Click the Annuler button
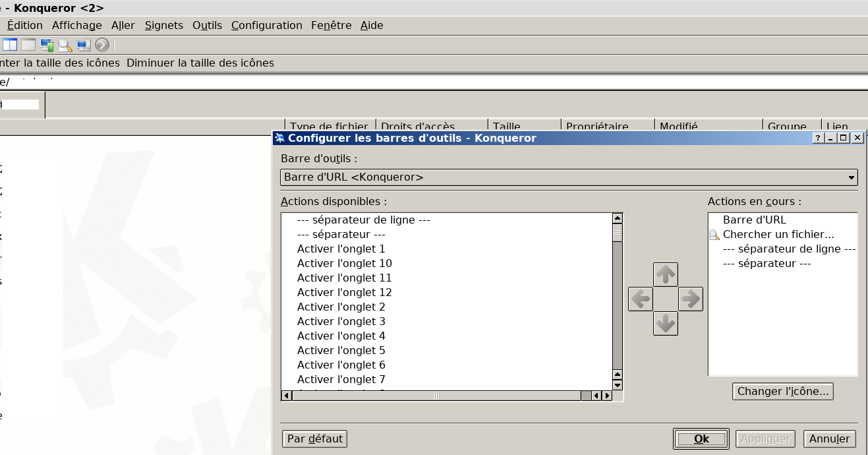The image size is (868, 455). pos(830,439)
